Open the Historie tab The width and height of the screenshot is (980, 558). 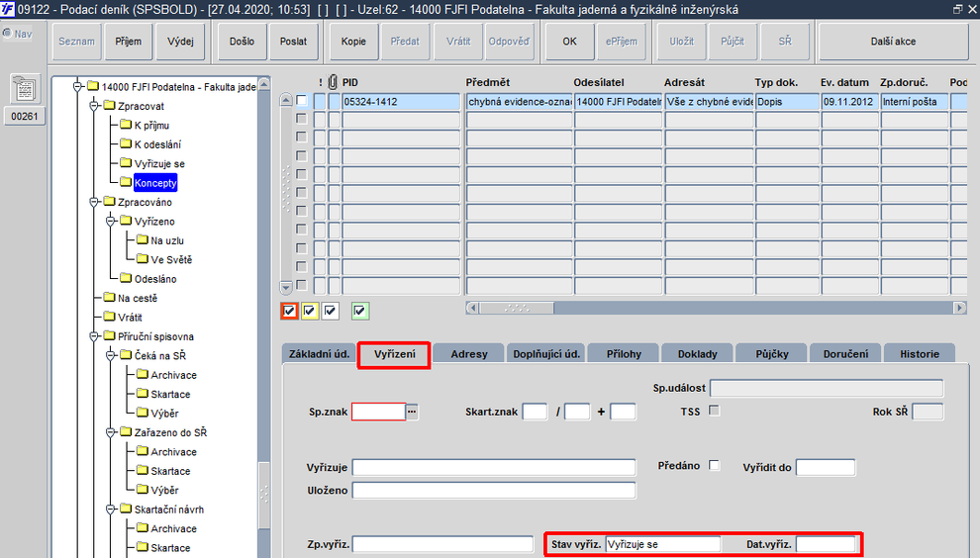click(920, 353)
